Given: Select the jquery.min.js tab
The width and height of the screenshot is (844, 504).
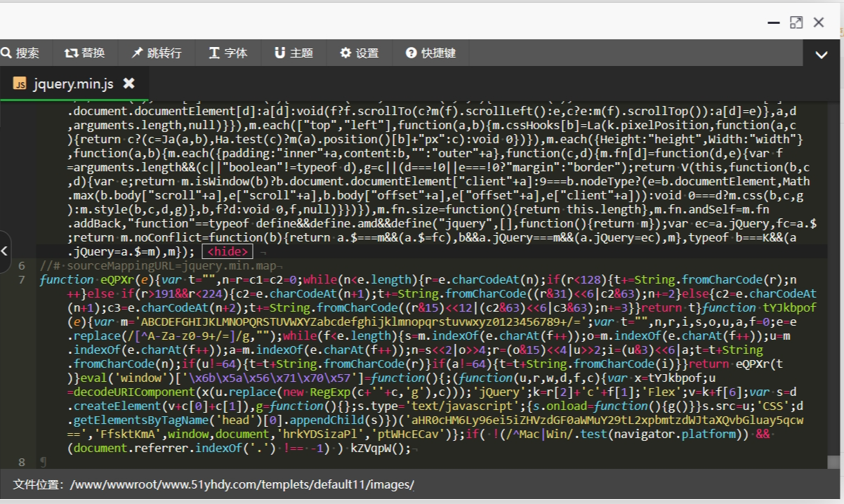Looking at the screenshot, I should 73,84.
